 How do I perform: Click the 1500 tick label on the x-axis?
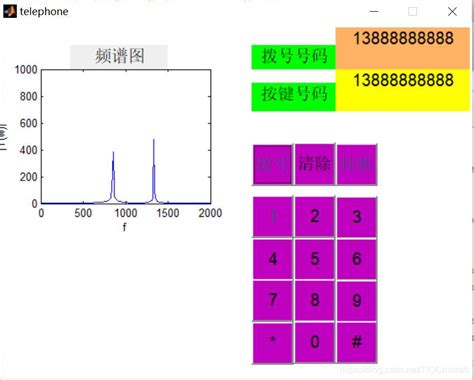[x=168, y=213]
